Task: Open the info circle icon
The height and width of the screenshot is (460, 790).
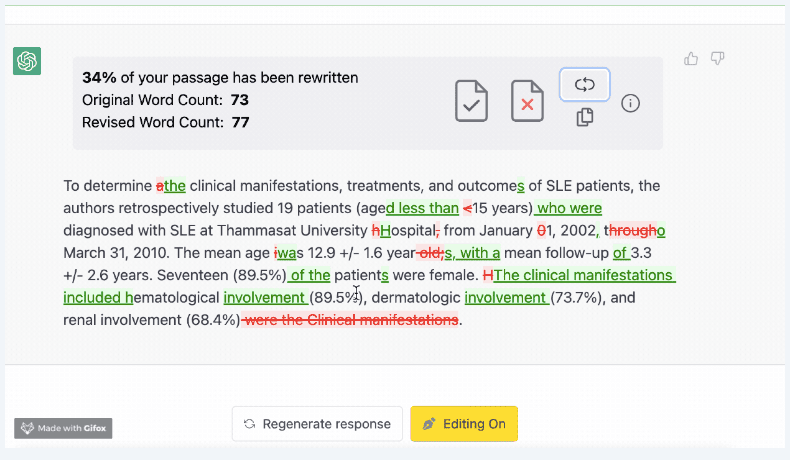Action: point(631,103)
